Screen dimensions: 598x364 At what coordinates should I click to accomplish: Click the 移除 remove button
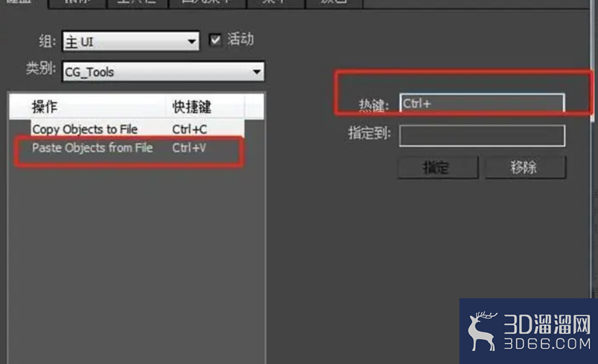tap(525, 167)
